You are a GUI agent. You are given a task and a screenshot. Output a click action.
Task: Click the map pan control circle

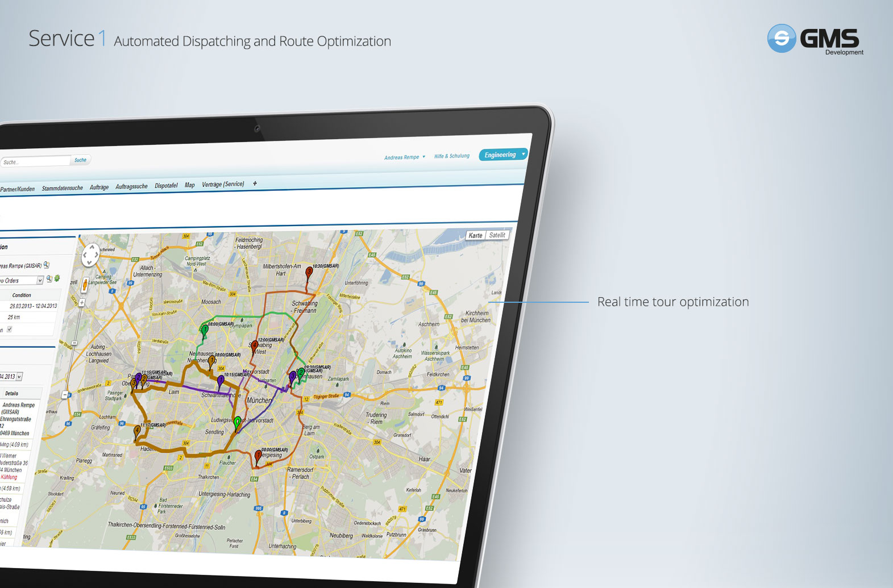pyautogui.click(x=90, y=255)
